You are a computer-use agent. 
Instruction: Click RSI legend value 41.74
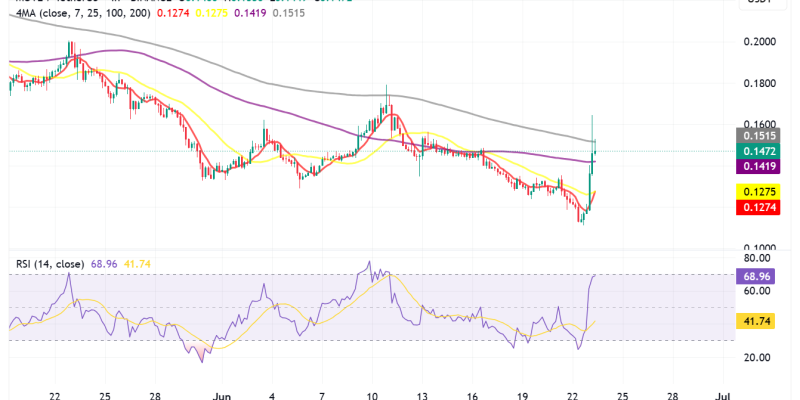[x=137, y=264]
